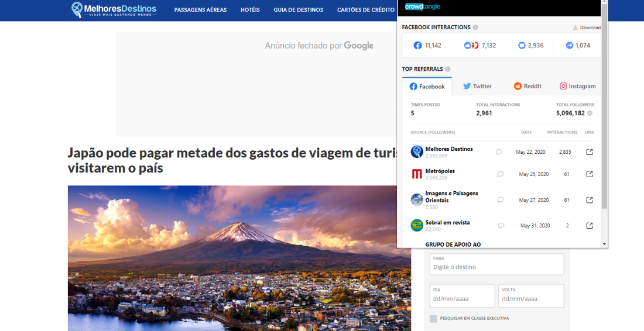Open external link for Melhores Destinos post
The image size is (644, 331).
tap(590, 152)
